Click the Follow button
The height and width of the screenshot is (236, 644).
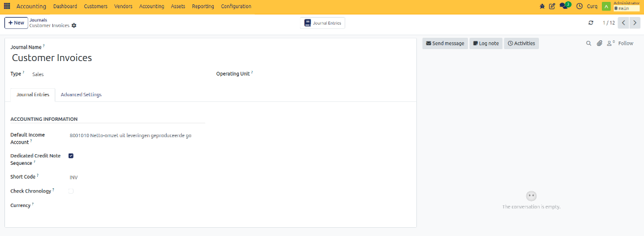coord(626,43)
